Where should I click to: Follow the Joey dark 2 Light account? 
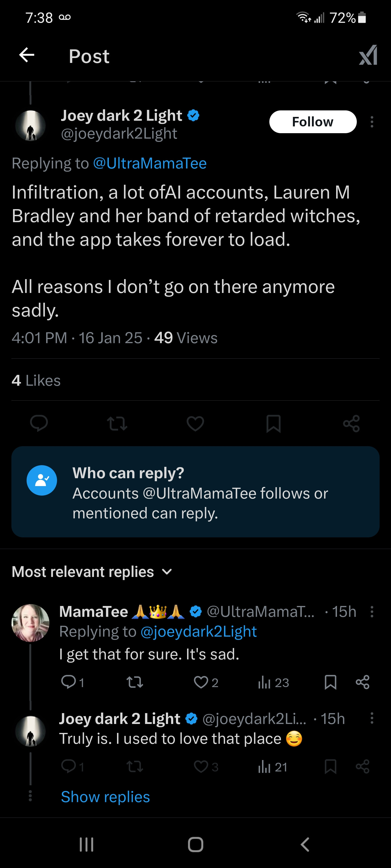(x=313, y=122)
